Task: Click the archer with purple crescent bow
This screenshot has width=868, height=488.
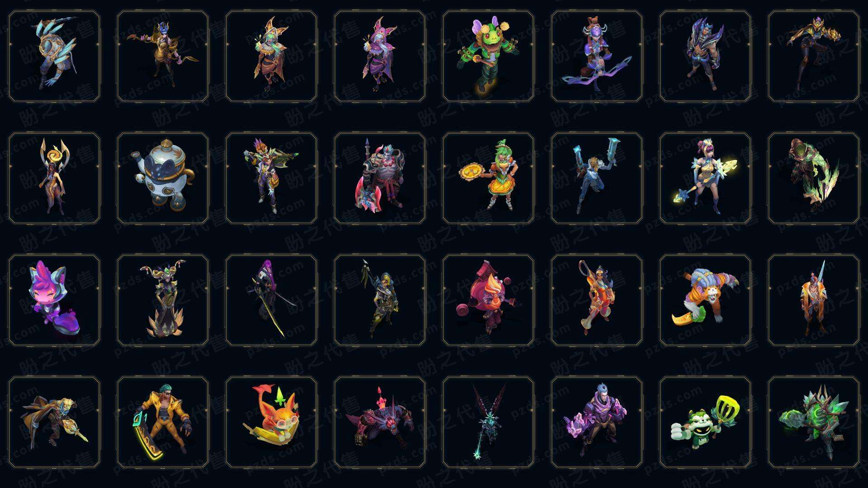Action: tap(597, 56)
